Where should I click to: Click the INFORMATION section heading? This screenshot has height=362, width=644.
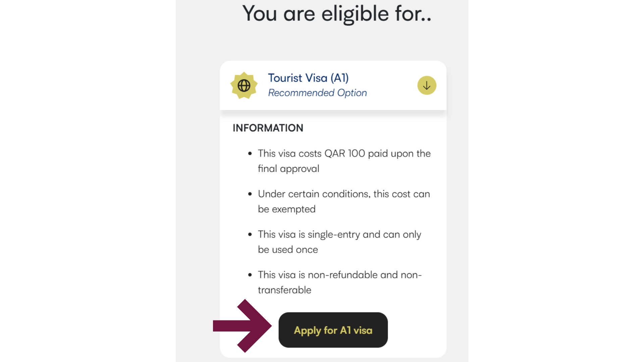coord(268,128)
